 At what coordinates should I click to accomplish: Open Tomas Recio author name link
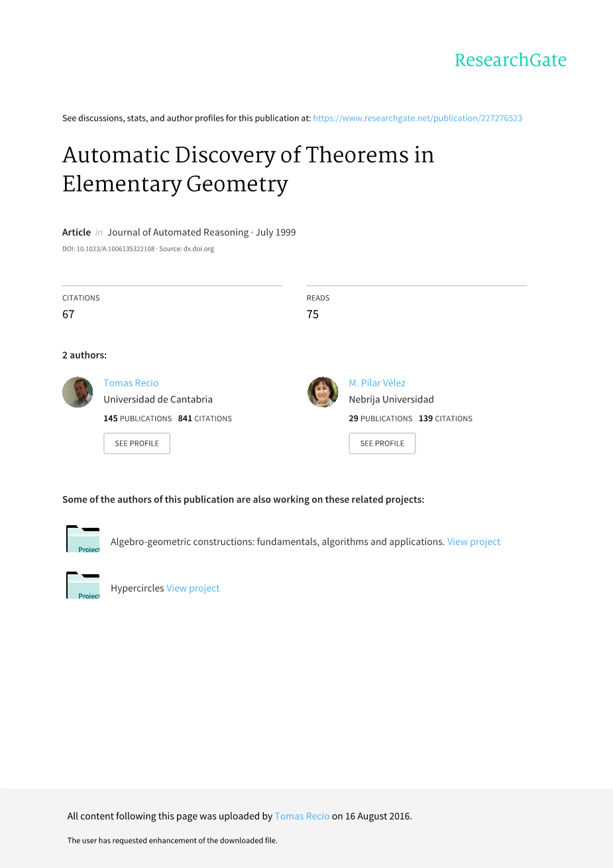click(x=131, y=383)
